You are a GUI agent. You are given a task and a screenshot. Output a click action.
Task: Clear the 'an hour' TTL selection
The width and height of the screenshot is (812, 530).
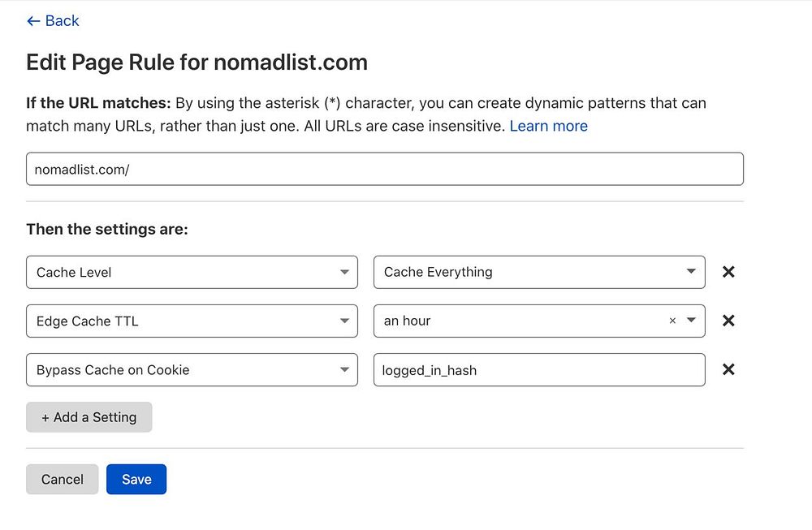(672, 321)
